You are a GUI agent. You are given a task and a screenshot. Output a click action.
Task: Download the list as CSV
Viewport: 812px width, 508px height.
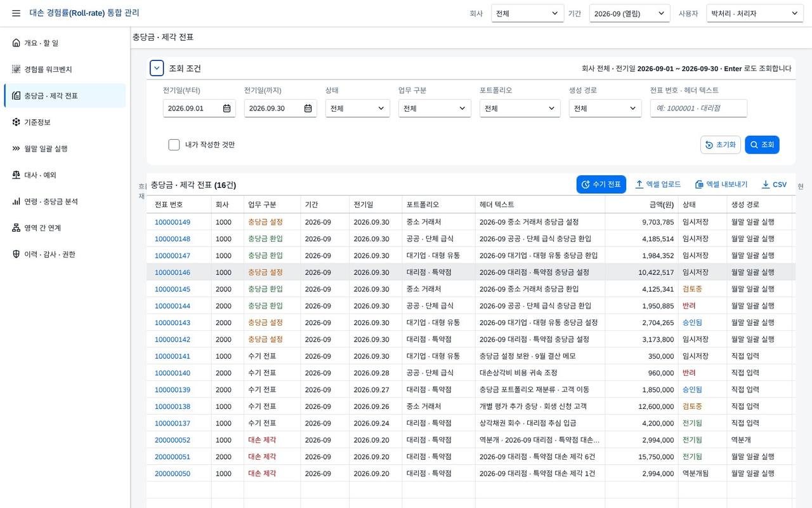pyautogui.click(x=775, y=185)
